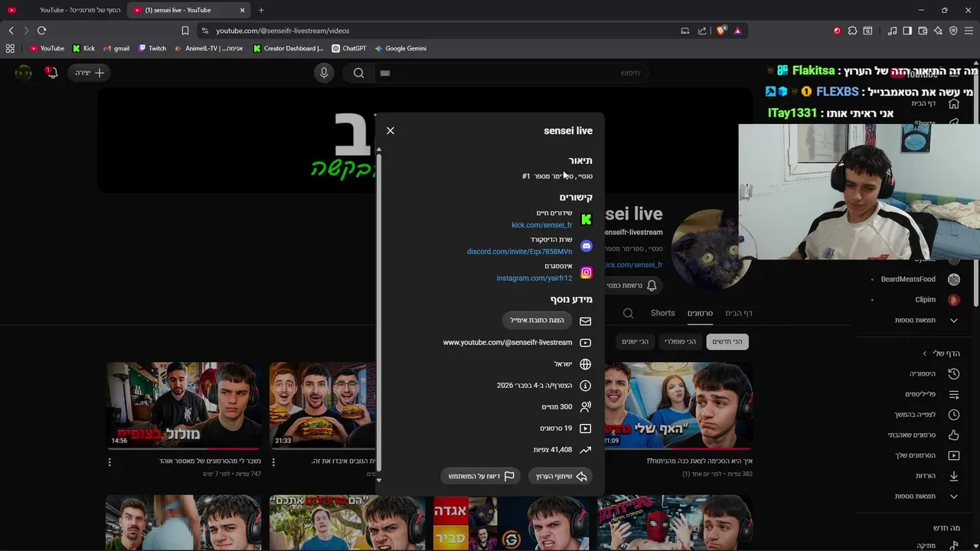Open YouTube notifications bell
980x551 pixels.
point(51,73)
